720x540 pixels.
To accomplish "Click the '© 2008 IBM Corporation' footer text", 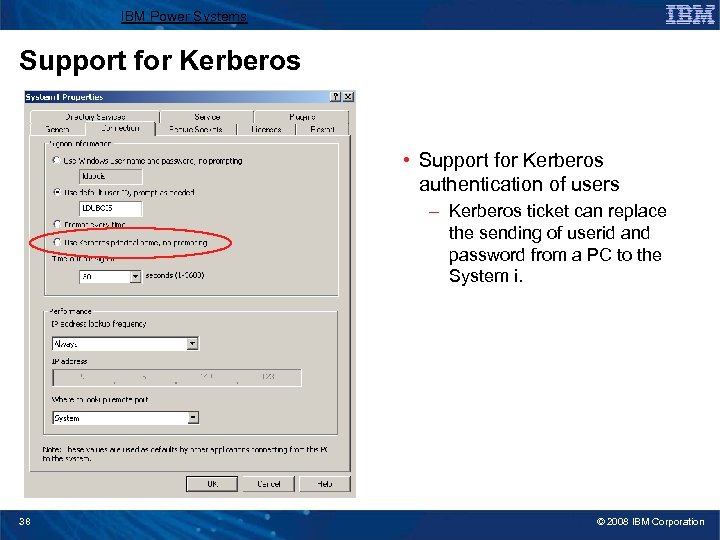I will tap(650, 522).
